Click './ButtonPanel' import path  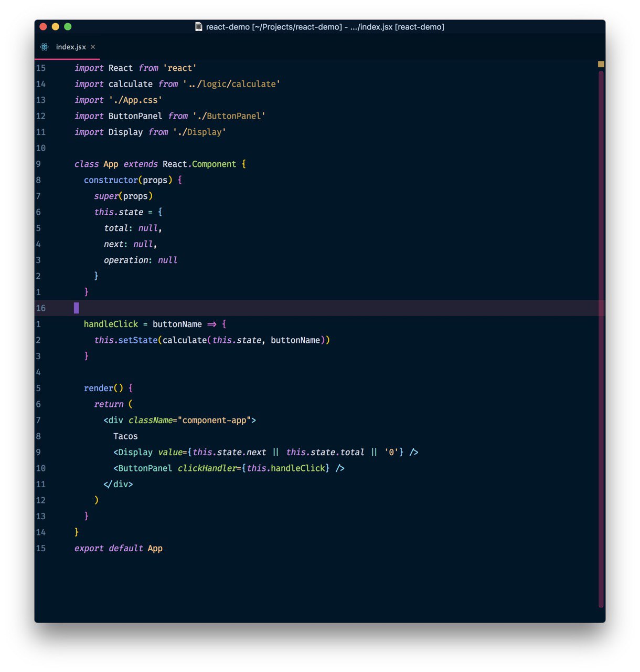pos(229,116)
